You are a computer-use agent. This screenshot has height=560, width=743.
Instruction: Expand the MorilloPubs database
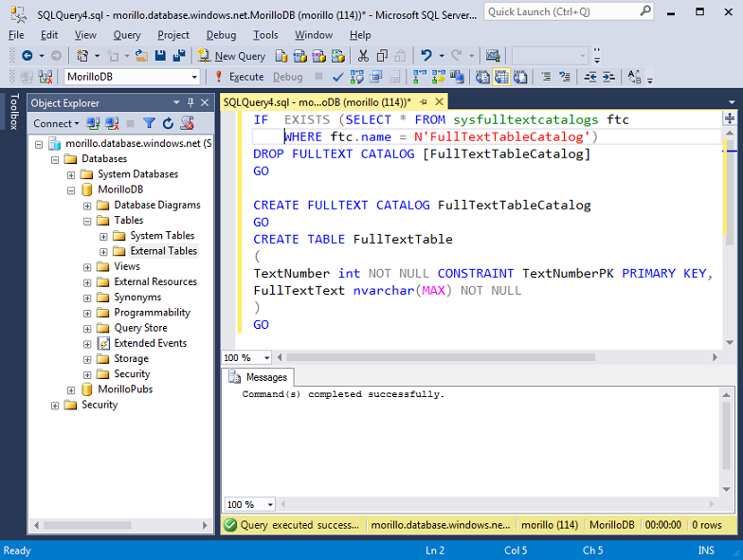click(x=71, y=390)
